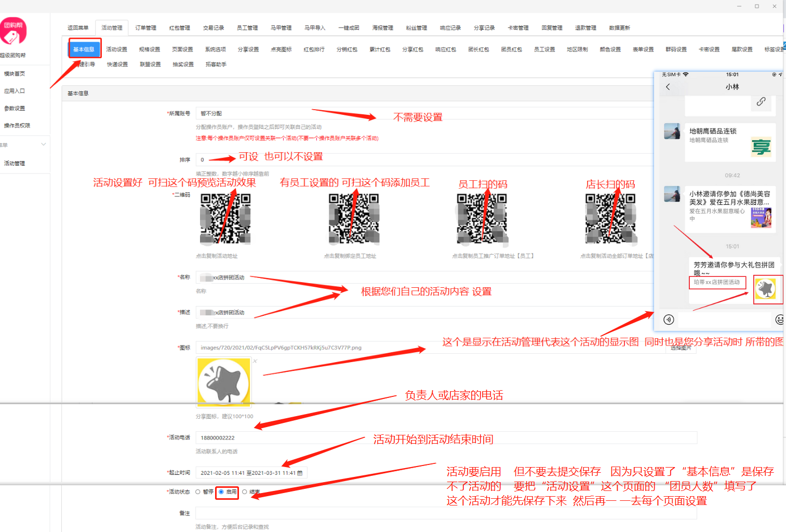Select the 点亮图标 sub-tab
This screenshot has width=786, height=532.
[x=281, y=49]
